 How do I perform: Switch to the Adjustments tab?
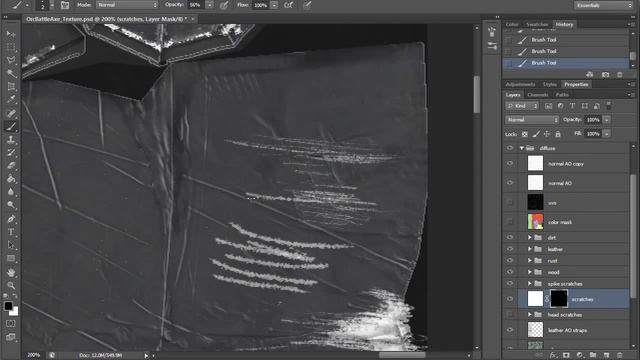tap(520, 84)
